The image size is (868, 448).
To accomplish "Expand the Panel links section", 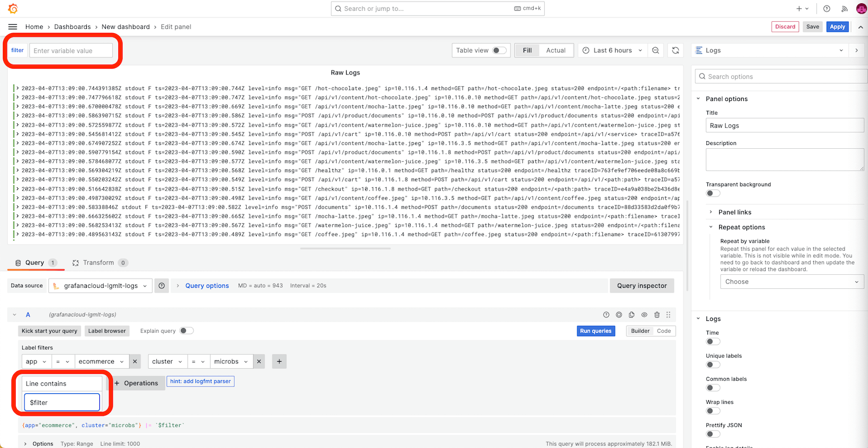I will 735,212.
